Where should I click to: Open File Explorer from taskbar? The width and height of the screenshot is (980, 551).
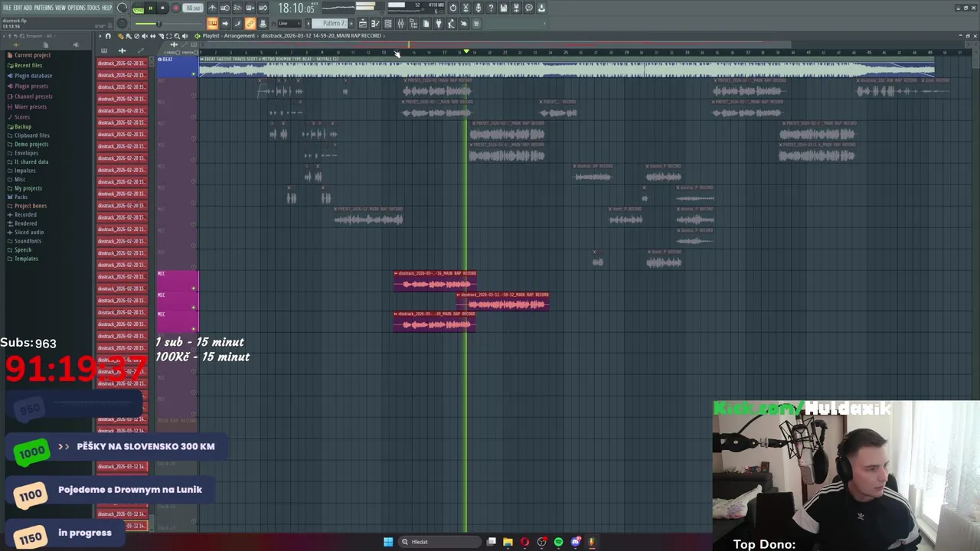508,542
